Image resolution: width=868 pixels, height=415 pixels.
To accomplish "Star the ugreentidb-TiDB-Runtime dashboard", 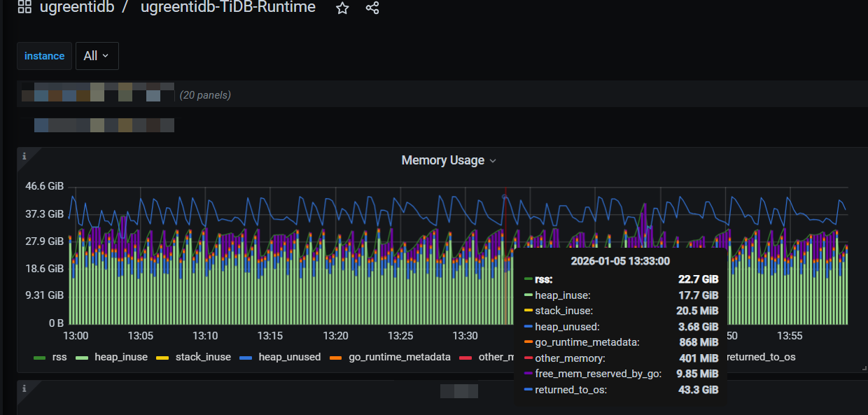I will (342, 8).
